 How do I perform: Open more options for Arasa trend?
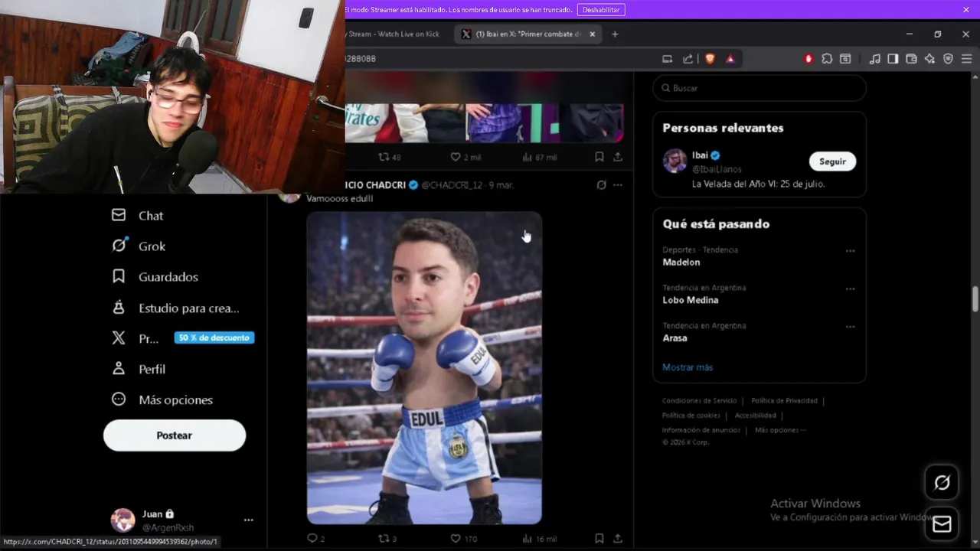[x=850, y=327]
